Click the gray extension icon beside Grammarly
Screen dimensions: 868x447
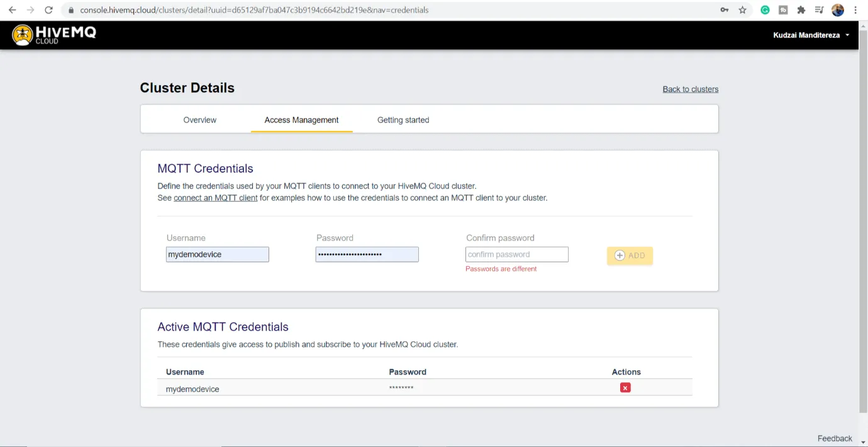[x=783, y=10]
